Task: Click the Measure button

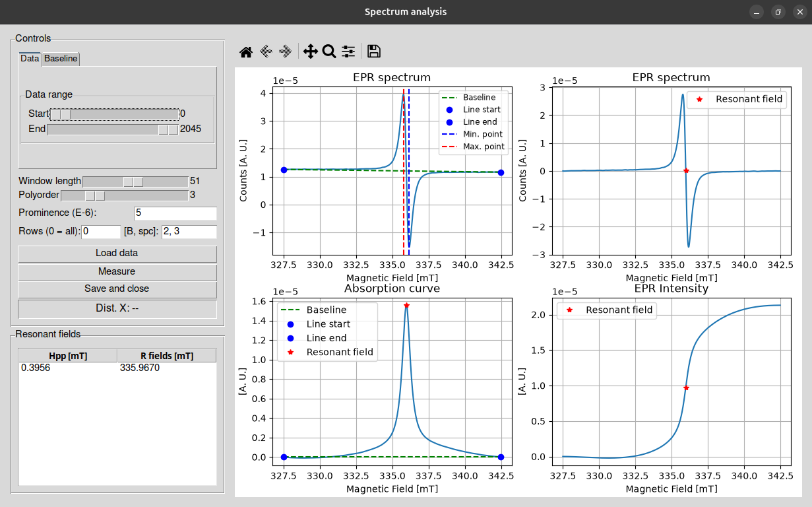Action: pyautogui.click(x=117, y=272)
